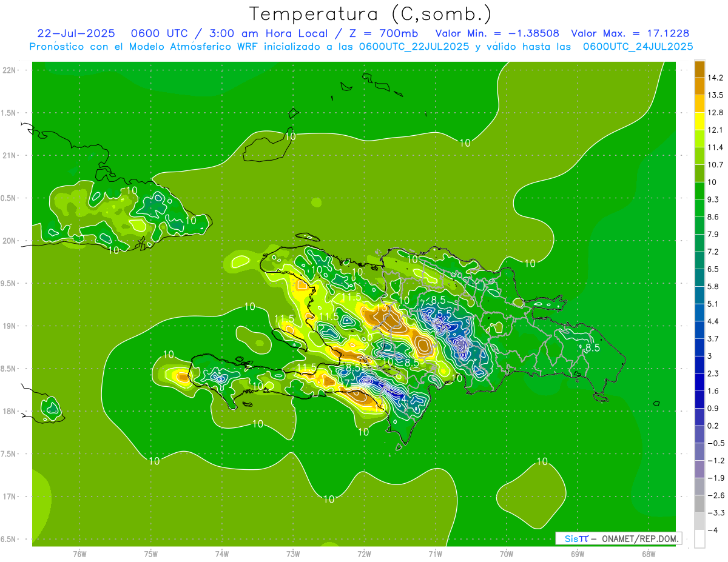Click the "74W" longitude axis label
The height and width of the screenshot is (562, 728).
click(222, 554)
